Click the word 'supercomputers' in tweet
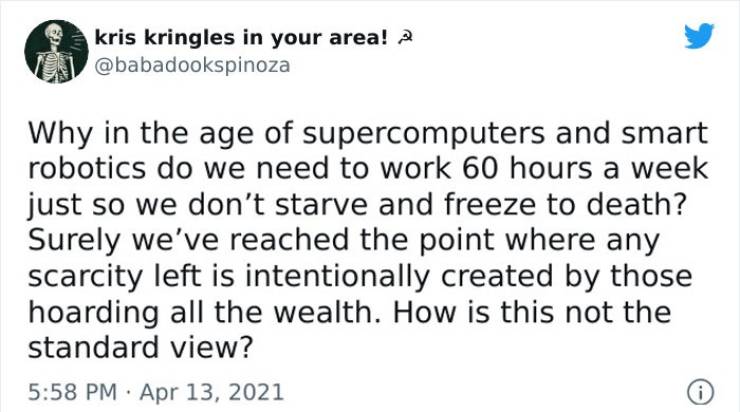Viewport: 740px width, 412px height. click(424, 135)
